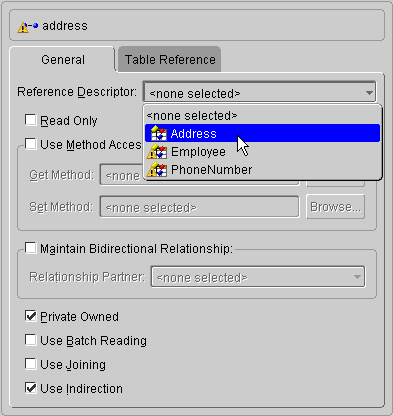Open the General tab
This screenshot has width=393, height=416.
point(63,59)
